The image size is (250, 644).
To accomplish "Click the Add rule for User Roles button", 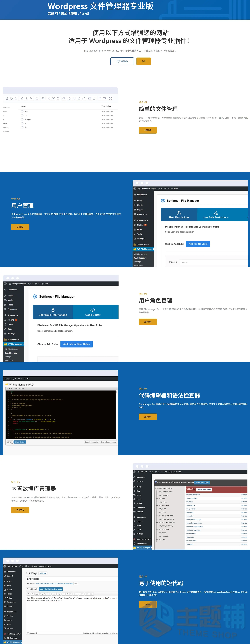I will 76,344.
